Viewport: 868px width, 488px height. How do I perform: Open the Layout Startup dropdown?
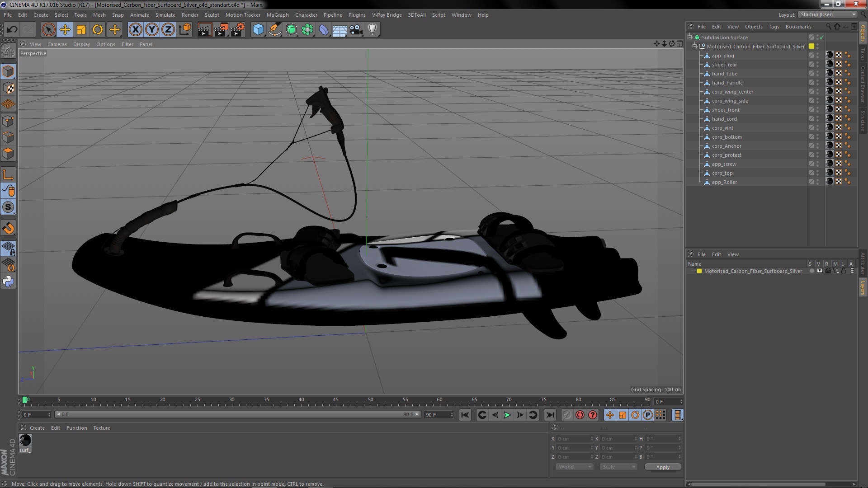pyautogui.click(x=828, y=14)
